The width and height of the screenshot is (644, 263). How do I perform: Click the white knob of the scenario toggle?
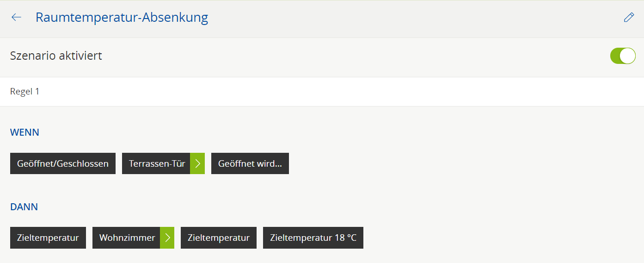click(628, 56)
